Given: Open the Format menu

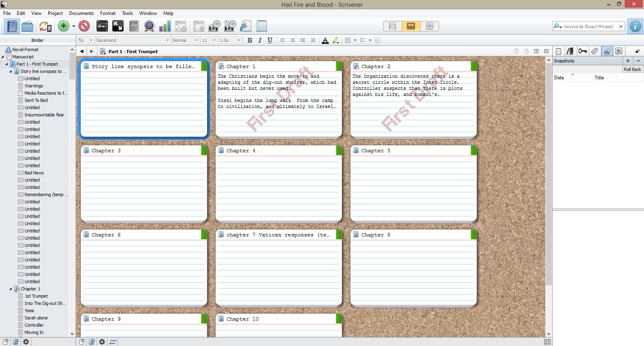Looking at the screenshot, I should click(x=108, y=13).
